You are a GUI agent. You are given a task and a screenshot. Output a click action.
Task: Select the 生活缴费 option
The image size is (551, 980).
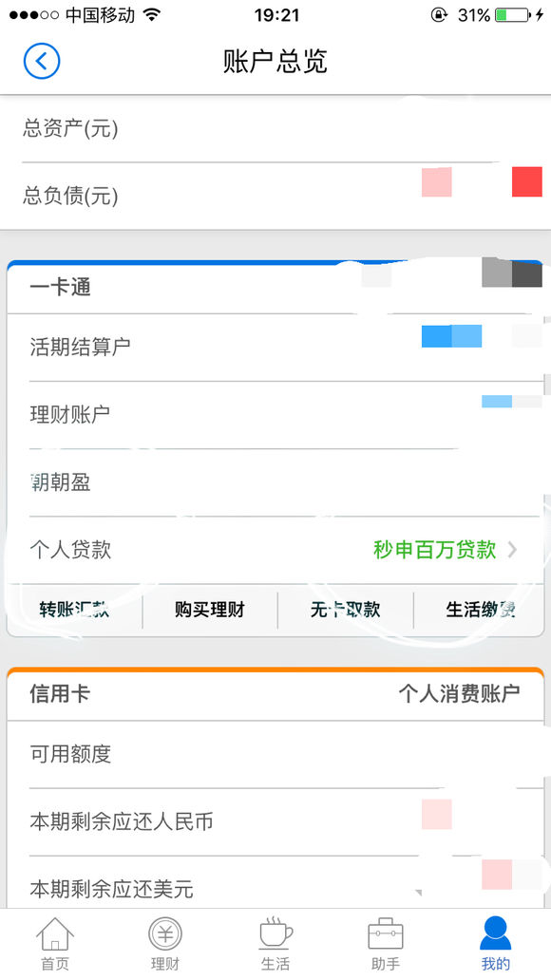[x=480, y=610]
